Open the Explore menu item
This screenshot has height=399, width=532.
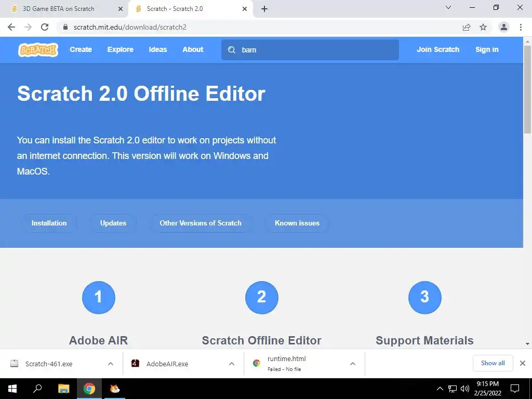coord(121,49)
